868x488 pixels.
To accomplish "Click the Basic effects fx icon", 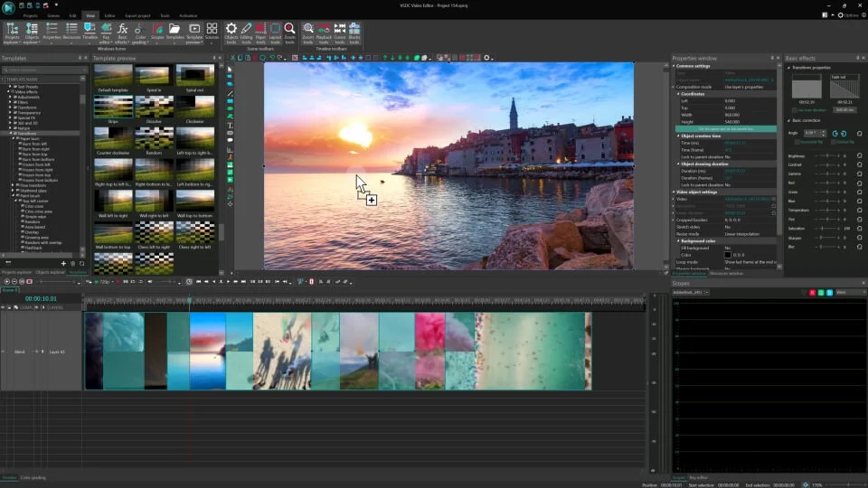I will (x=122, y=33).
